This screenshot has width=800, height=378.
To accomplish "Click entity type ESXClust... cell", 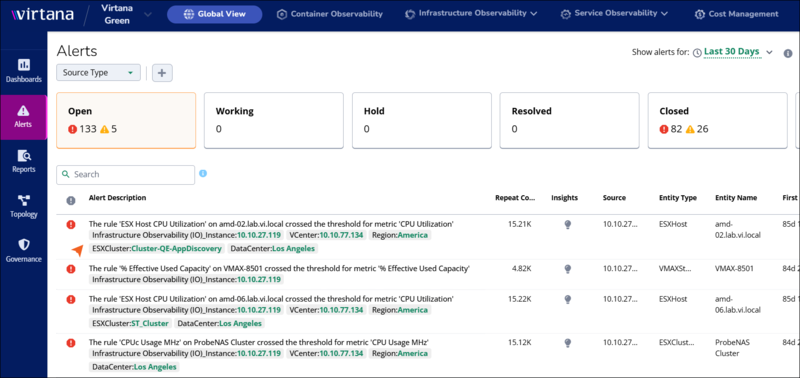I will click(x=678, y=342).
